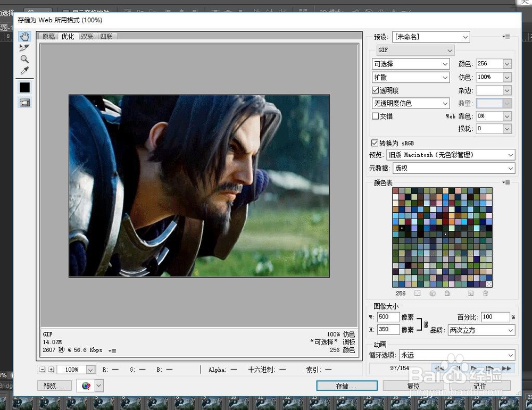
Task: Toggle the 透明度 checkbox
Action: coord(375,90)
